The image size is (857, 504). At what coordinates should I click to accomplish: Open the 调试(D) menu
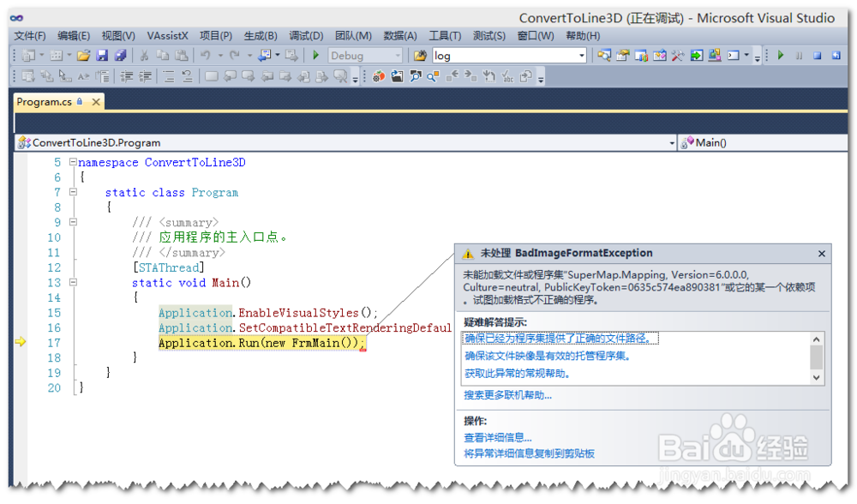pos(306,36)
